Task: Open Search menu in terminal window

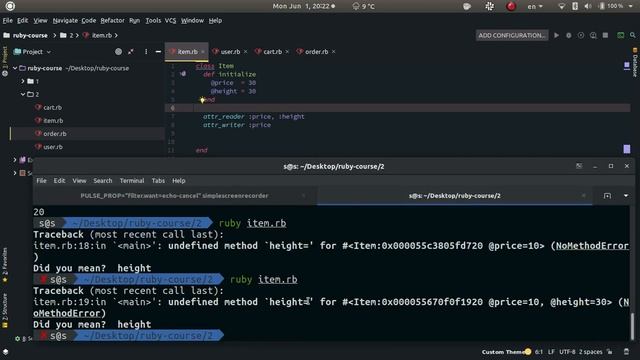Action: pos(102,180)
